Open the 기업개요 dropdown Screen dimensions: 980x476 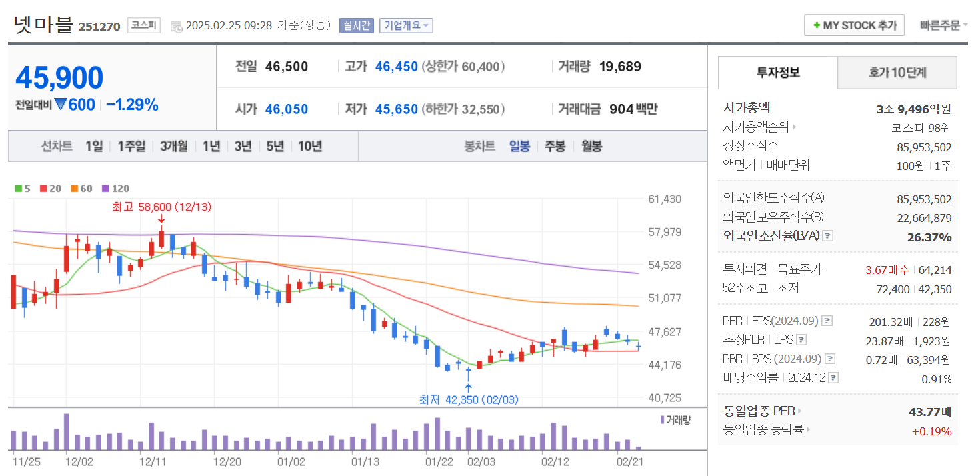click(x=406, y=25)
